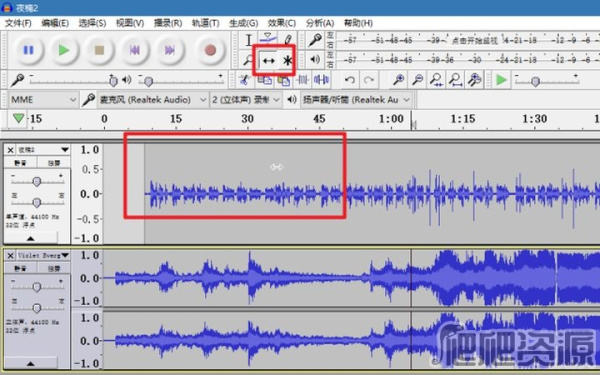The width and height of the screenshot is (600, 375).
Task: Click the speaker icon of the playback meter
Action: [x=315, y=60]
